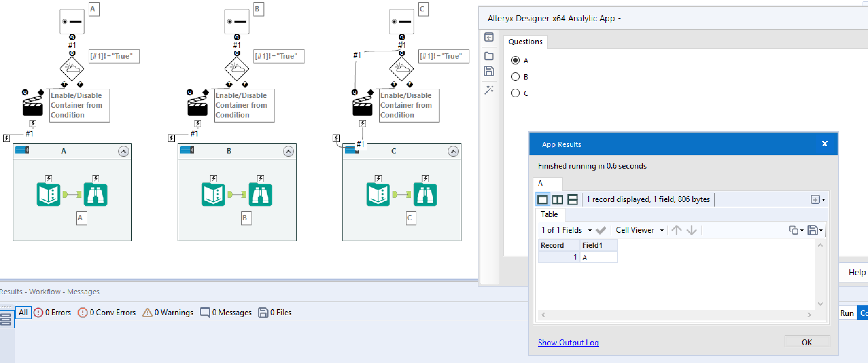868x363 pixels.
Task: Click the open folder icon in app sidebar
Action: 489,56
